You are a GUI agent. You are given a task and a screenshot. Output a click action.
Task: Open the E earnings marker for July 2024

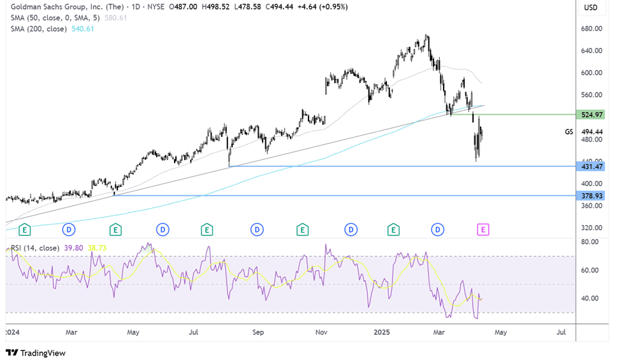pyautogui.click(x=207, y=229)
